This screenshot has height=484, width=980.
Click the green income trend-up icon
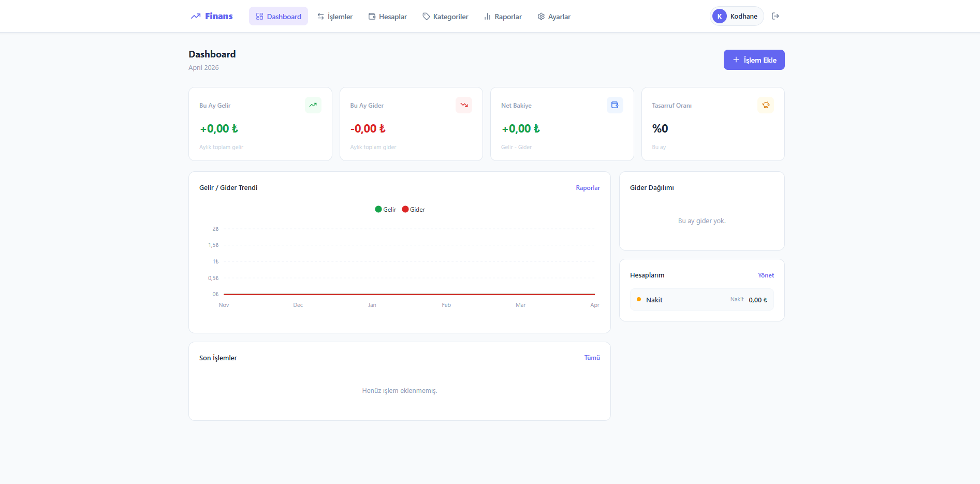click(x=313, y=105)
